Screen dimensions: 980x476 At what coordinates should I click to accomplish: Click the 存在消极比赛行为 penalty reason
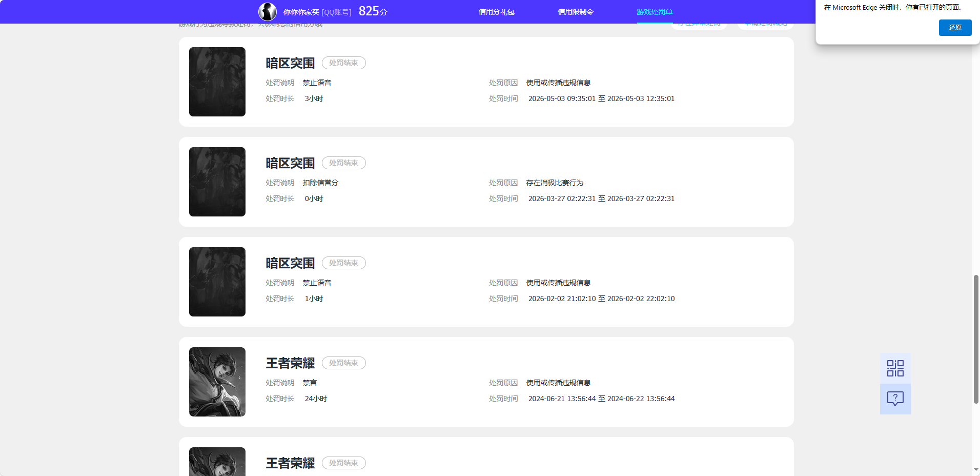click(x=555, y=183)
